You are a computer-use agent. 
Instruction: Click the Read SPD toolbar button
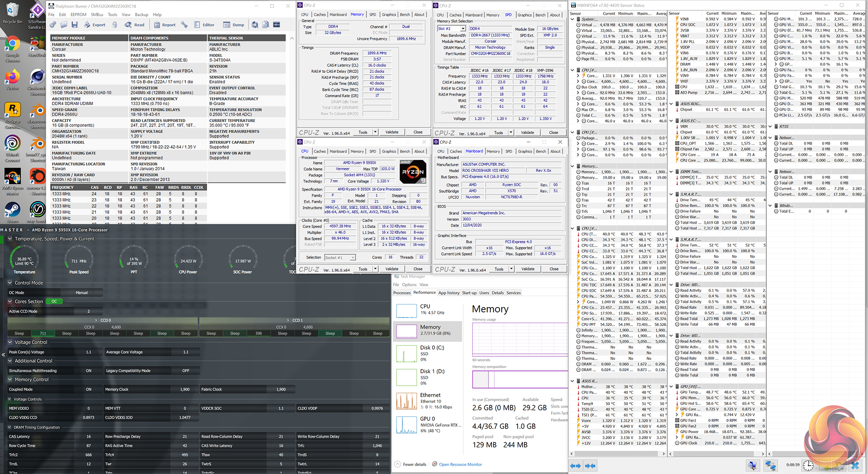(x=135, y=25)
